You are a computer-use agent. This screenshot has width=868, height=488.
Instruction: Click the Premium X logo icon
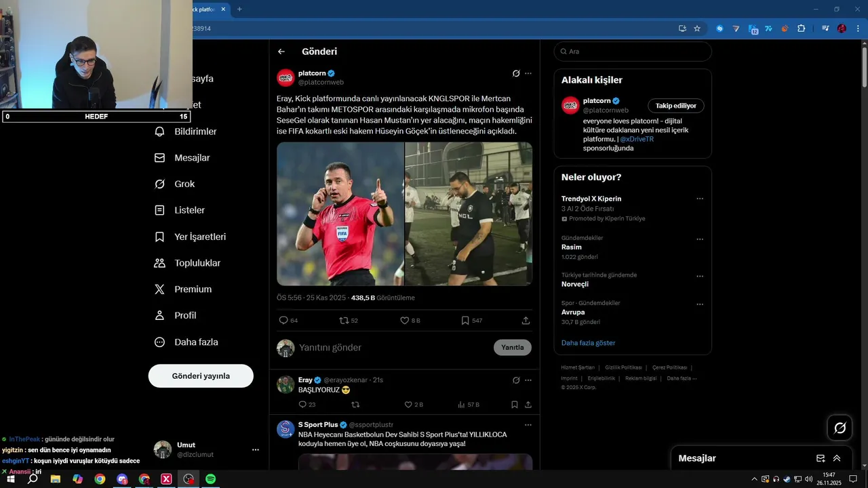[x=159, y=289]
